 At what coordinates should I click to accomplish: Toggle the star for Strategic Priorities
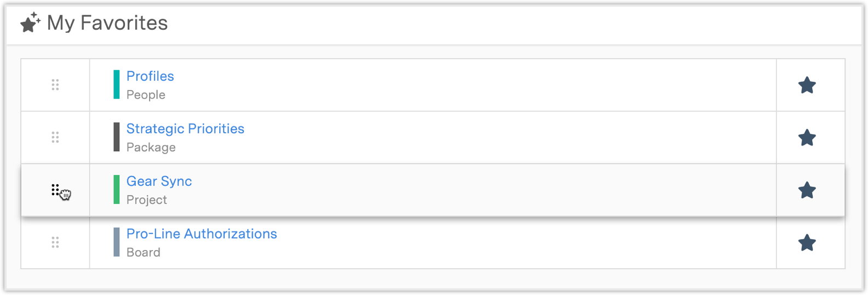click(x=807, y=138)
